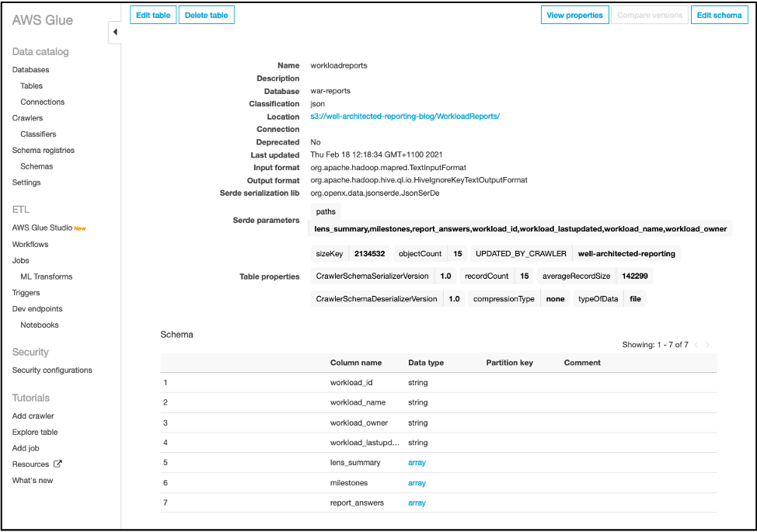Open Resources external link in Tutorials
Image resolution: width=757 pixels, height=532 pixels.
(x=31, y=464)
